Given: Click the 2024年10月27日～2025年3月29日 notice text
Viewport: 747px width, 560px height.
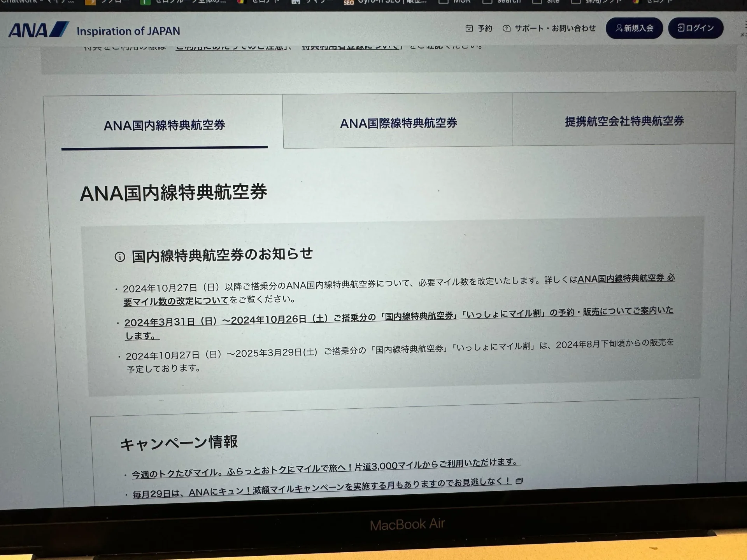Looking at the screenshot, I should point(400,355).
